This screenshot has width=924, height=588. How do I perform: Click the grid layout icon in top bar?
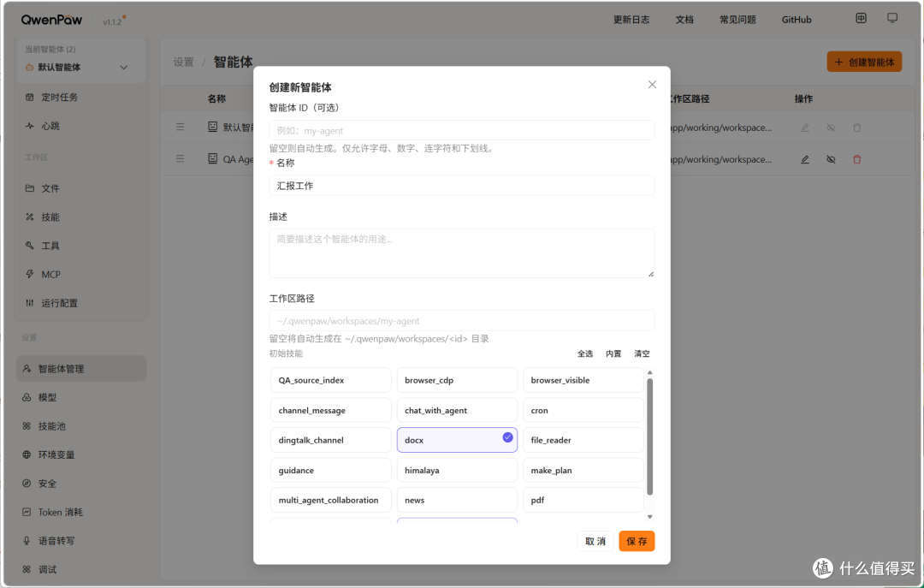(861, 18)
